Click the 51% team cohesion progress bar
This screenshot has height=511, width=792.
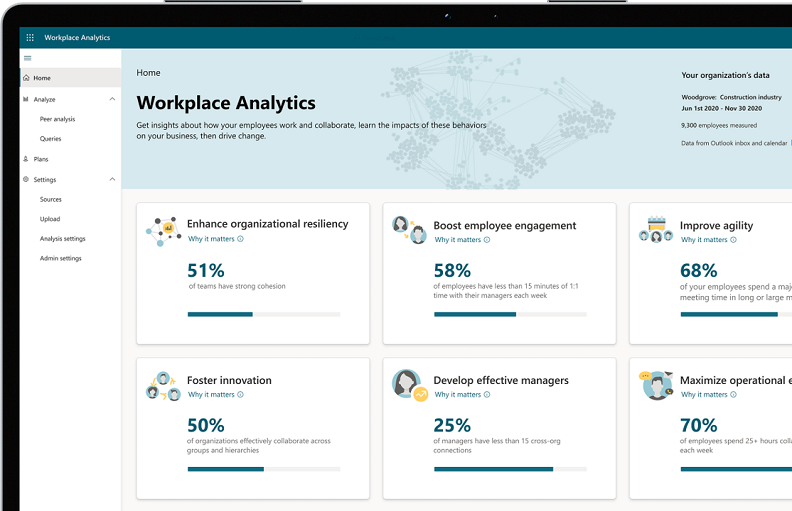(264, 314)
